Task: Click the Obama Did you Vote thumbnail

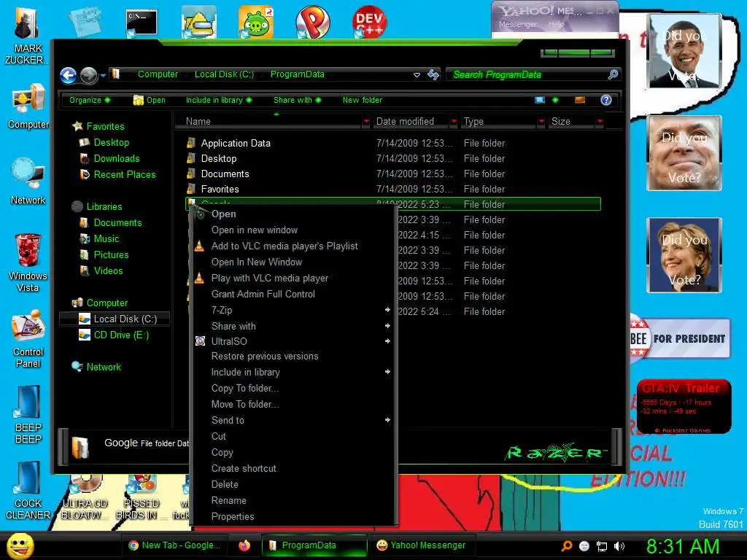Action: click(684, 52)
